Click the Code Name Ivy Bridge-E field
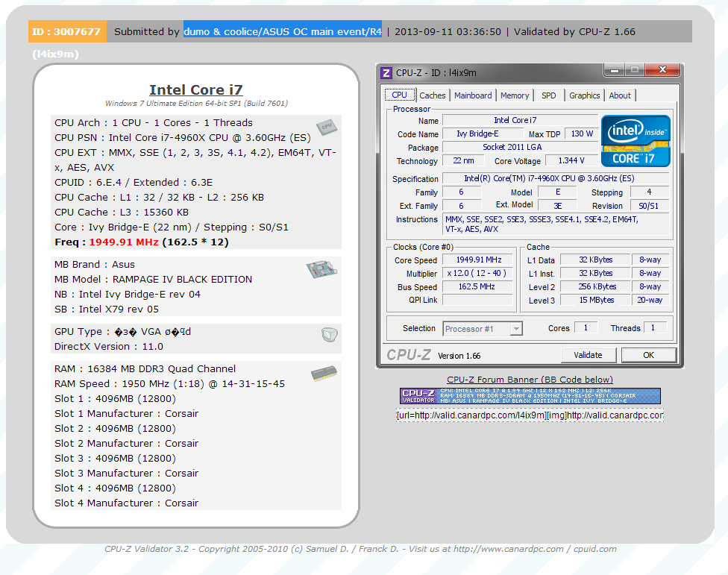The image size is (728, 575). tap(483, 133)
